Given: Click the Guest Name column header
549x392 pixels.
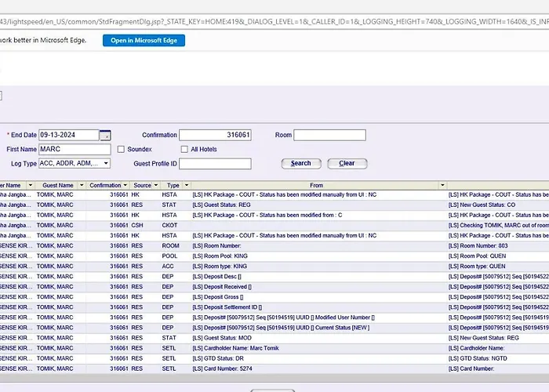Looking at the screenshot, I should [58, 185].
